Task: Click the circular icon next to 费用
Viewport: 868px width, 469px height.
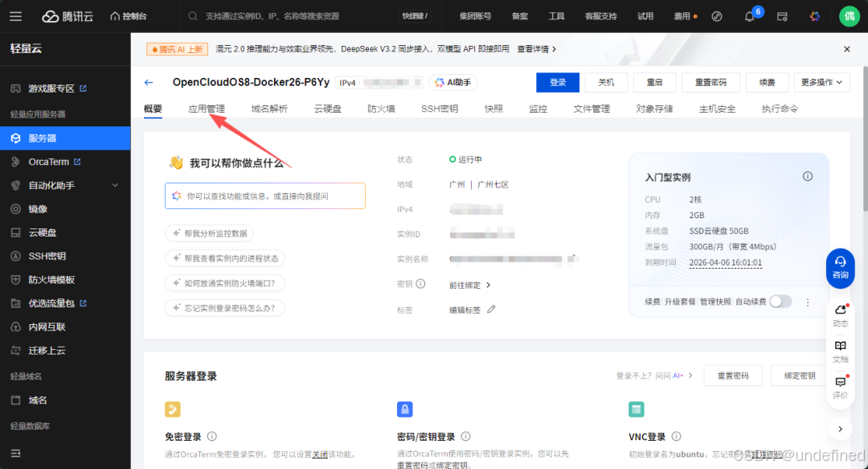Action: (x=717, y=16)
